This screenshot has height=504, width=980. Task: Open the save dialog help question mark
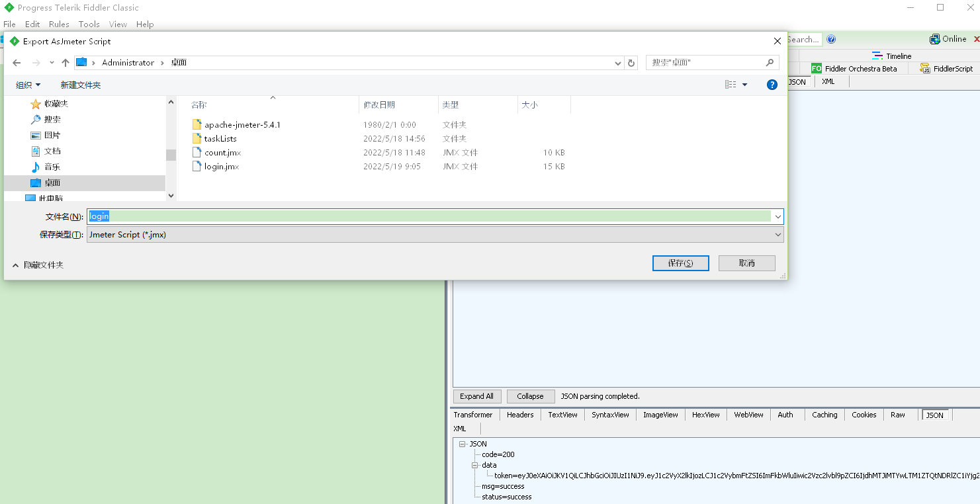pyautogui.click(x=772, y=85)
